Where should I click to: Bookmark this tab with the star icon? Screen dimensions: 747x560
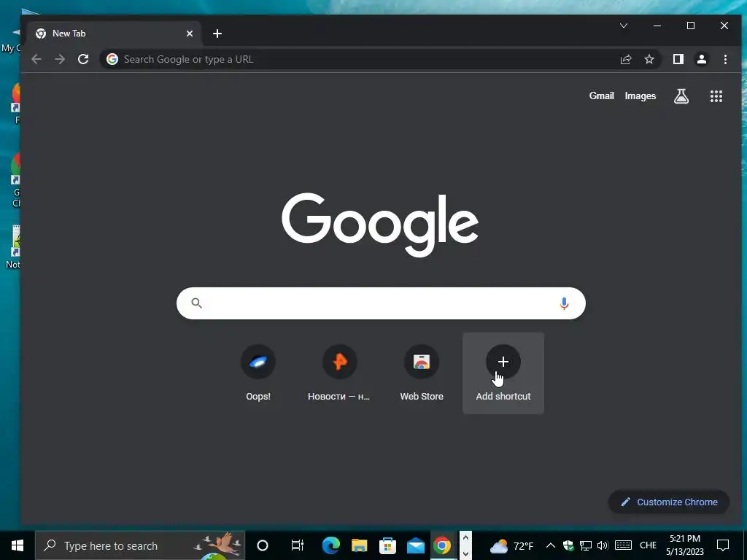point(649,59)
